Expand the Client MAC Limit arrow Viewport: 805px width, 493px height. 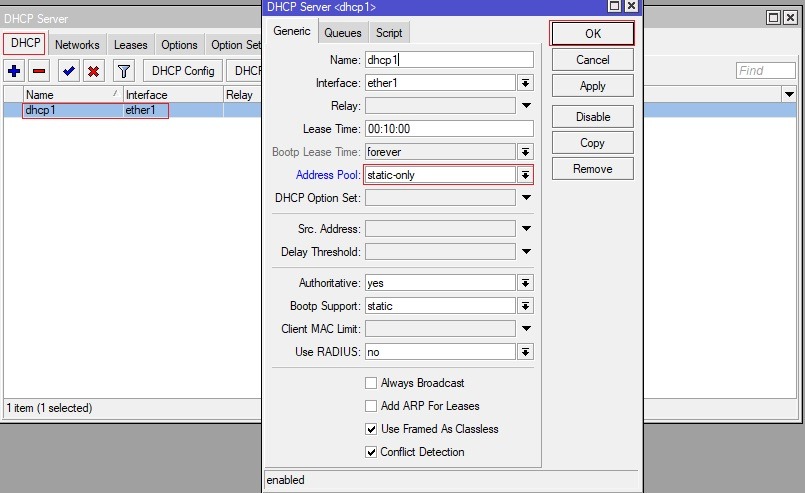tap(526, 329)
